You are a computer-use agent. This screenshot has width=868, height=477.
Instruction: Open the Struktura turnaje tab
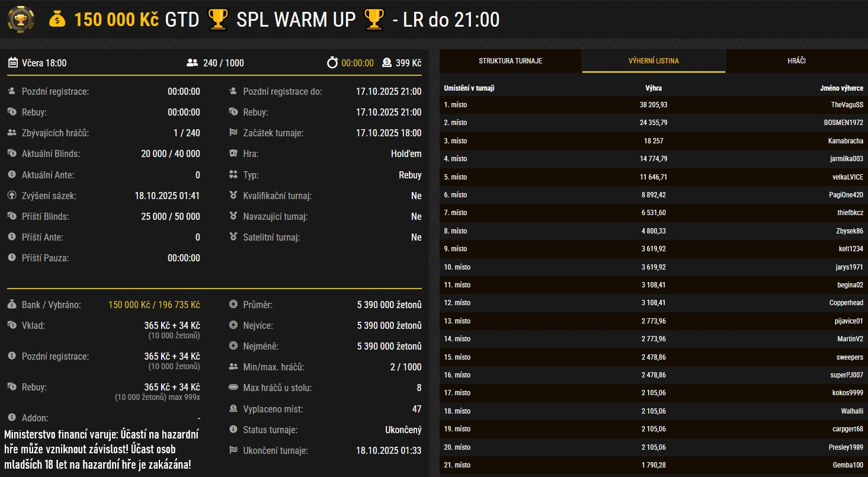click(x=510, y=61)
